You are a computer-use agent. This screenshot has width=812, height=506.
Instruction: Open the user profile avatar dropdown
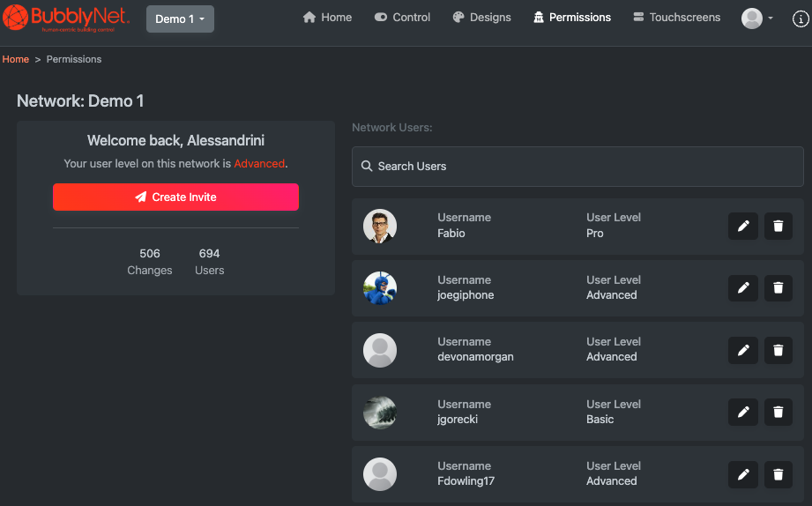point(757,19)
